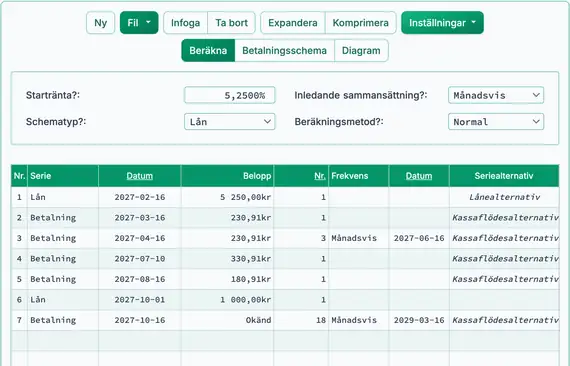This screenshot has height=366, width=570.
Task: Click the Ta bort button
Action: pos(231,23)
